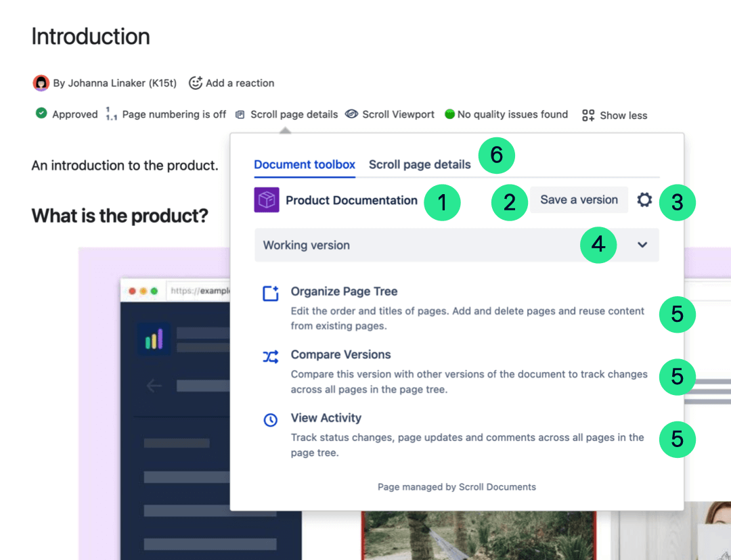Click the version settings gear icon
The image size is (731, 560).
[x=644, y=200]
